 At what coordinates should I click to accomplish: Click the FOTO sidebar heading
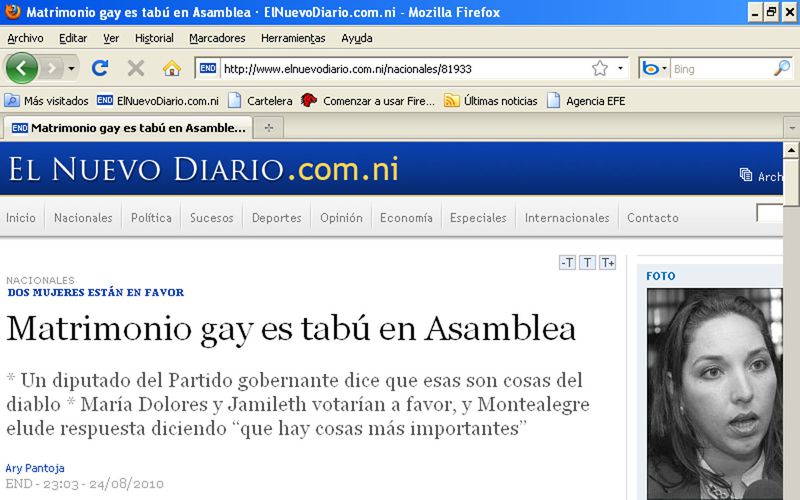tap(661, 276)
